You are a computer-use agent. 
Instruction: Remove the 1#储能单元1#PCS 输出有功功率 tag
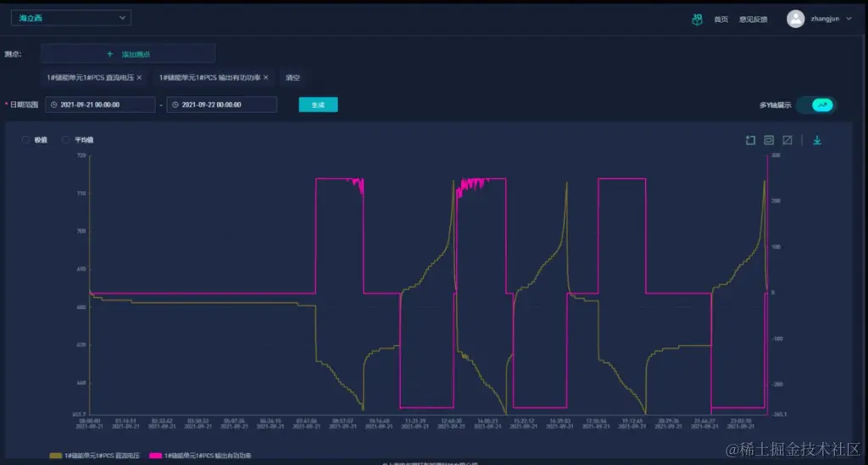[265, 77]
